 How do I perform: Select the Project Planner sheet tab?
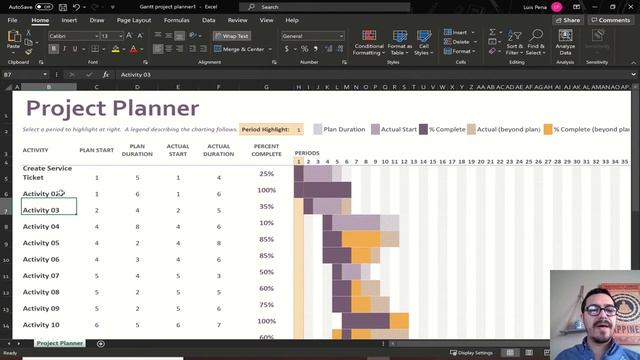coord(60,343)
